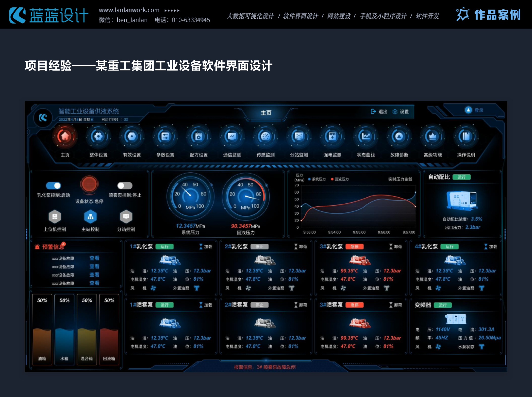Click the 高级功能 crown icon
The image size is (532, 397).
pyautogui.click(x=432, y=136)
